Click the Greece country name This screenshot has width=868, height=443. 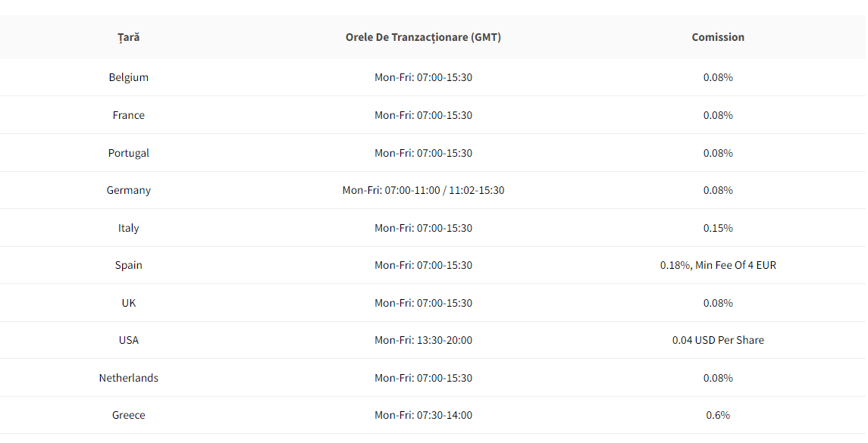[x=128, y=415]
